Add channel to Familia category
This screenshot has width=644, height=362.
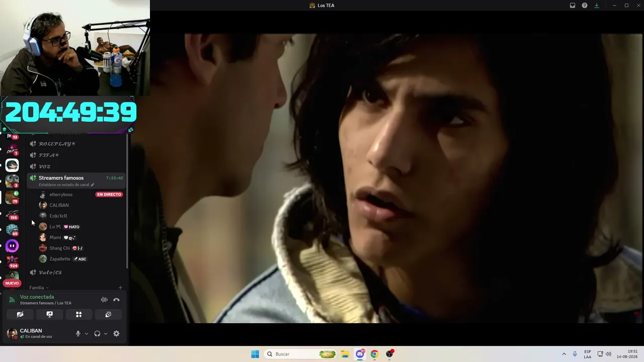point(120,288)
